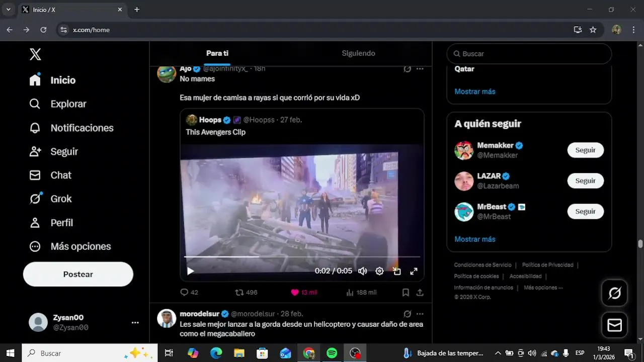Click the page vertical scrollbar thumb

click(x=640, y=244)
